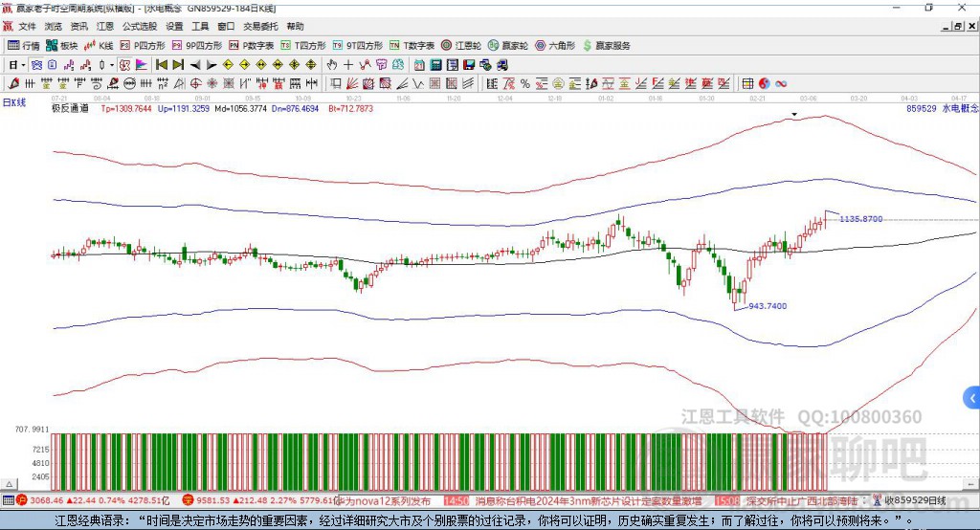Click the 1135.8700 price label
The width and height of the screenshot is (980, 530).
pos(861,219)
